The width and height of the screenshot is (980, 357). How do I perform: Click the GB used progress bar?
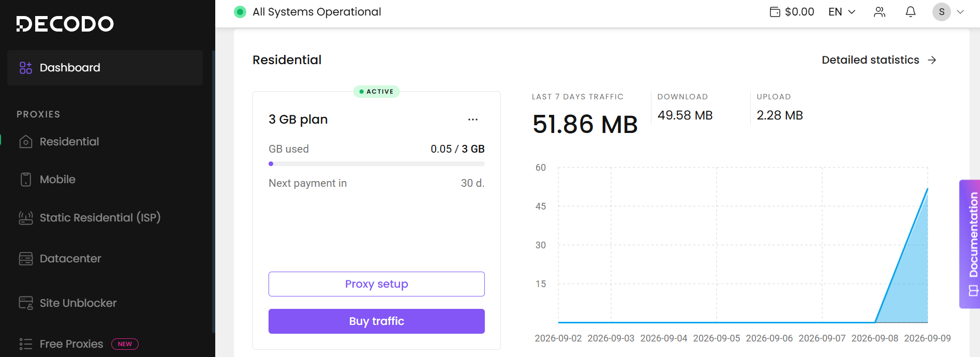[x=377, y=164]
